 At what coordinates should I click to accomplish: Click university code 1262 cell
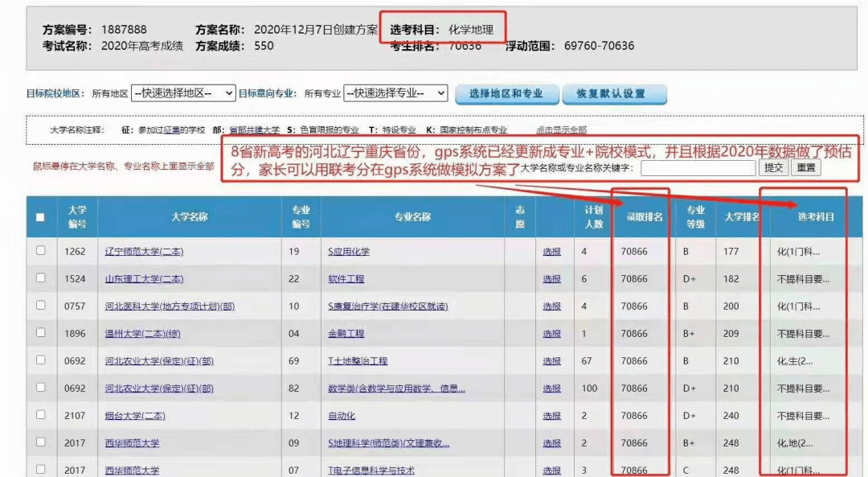(75, 252)
